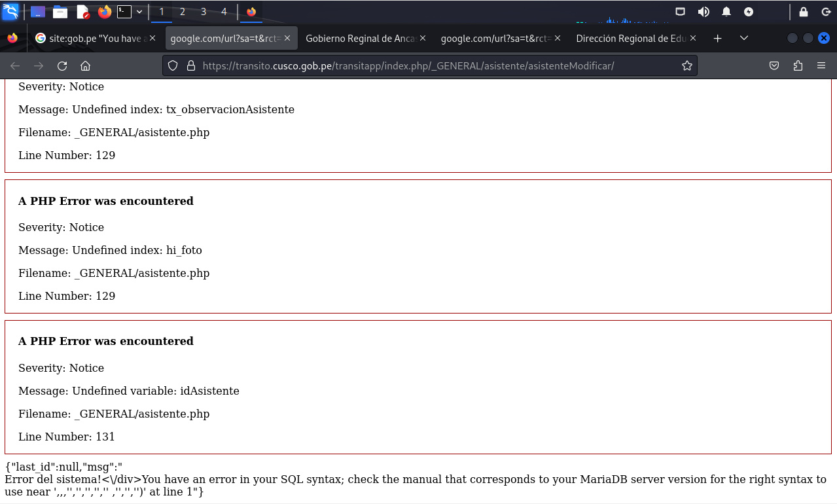Switch to the Dirección Regional de Educación tab
The height and width of the screenshot is (504, 837).
(x=630, y=39)
